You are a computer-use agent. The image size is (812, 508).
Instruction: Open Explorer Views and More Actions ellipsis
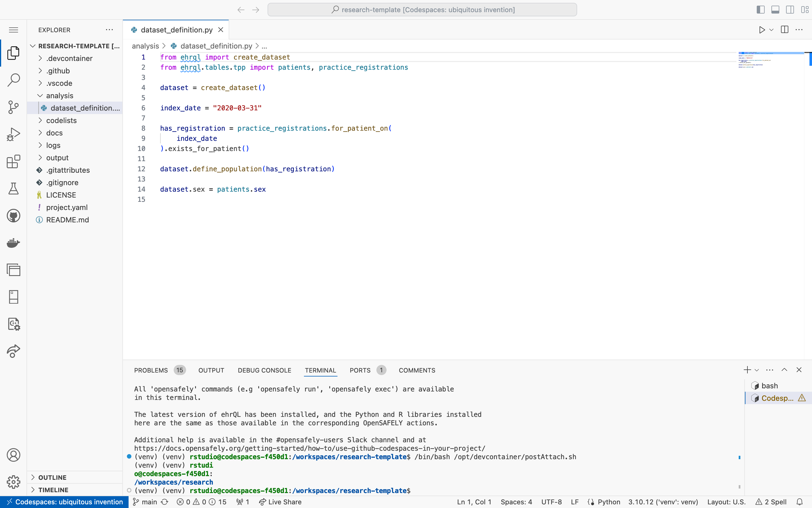(109, 30)
